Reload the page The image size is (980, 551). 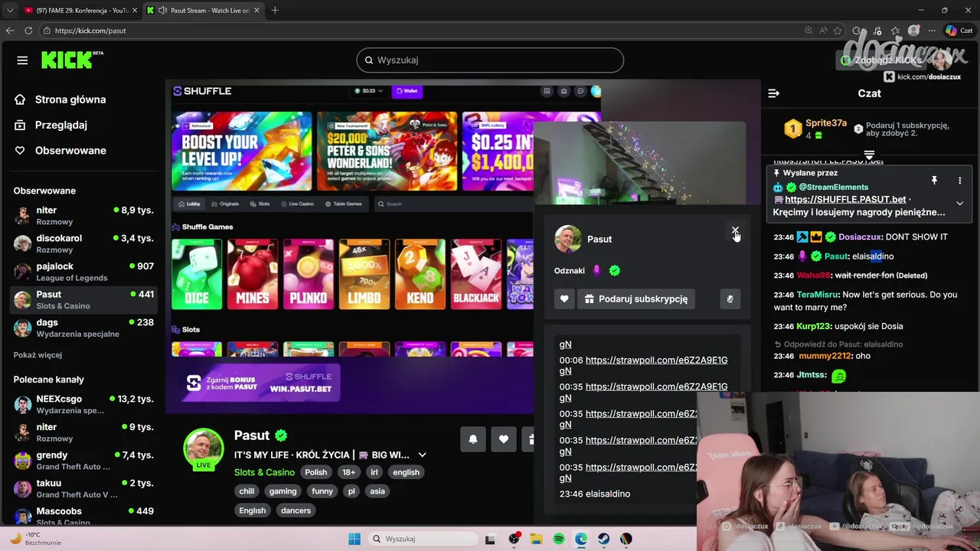click(28, 31)
